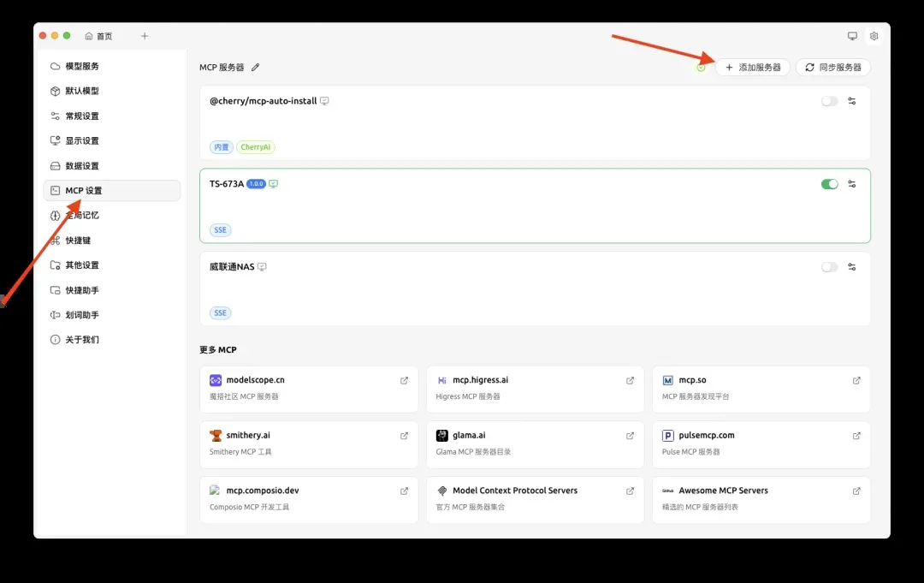Select 数据设置 in the sidebar
The width and height of the screenshot is (924, 583).
tap(82, 166)
